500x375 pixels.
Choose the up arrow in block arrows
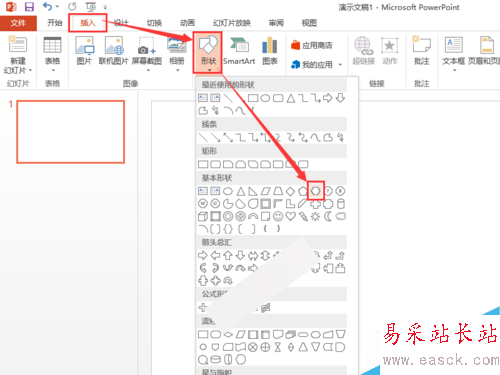pyautogui.click(x=228, y=256)
